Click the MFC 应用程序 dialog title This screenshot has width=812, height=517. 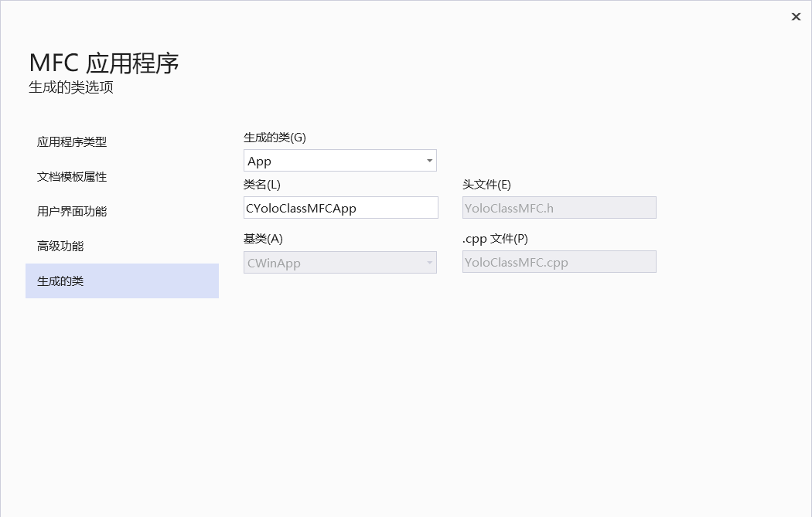pos(104,63)
